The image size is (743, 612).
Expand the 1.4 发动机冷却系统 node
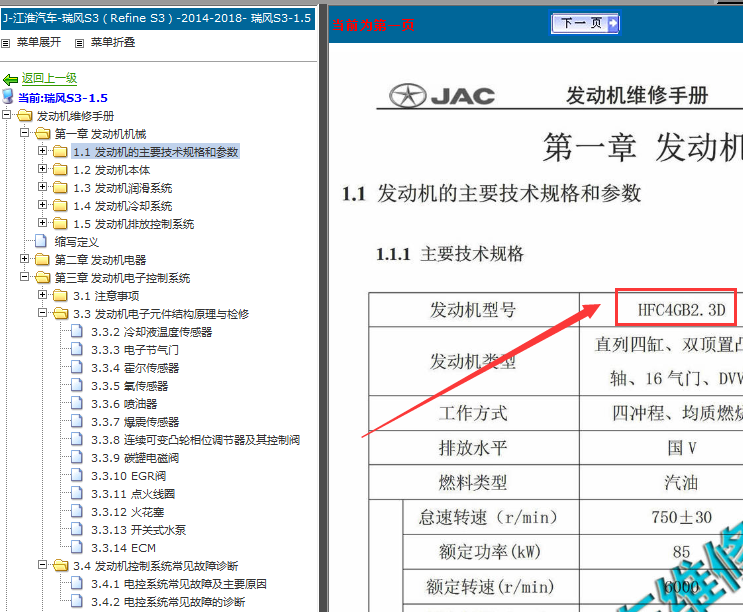pyautogui.click(x=43, y=205)
